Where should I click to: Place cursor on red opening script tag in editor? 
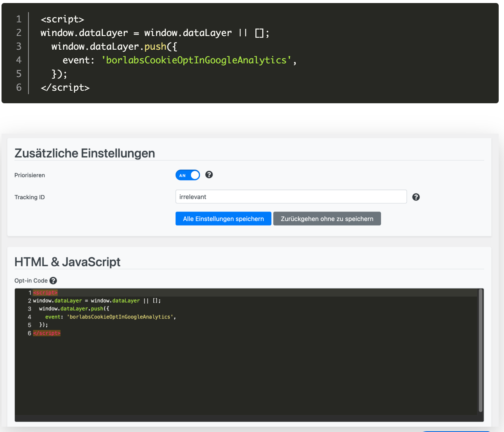45,293
